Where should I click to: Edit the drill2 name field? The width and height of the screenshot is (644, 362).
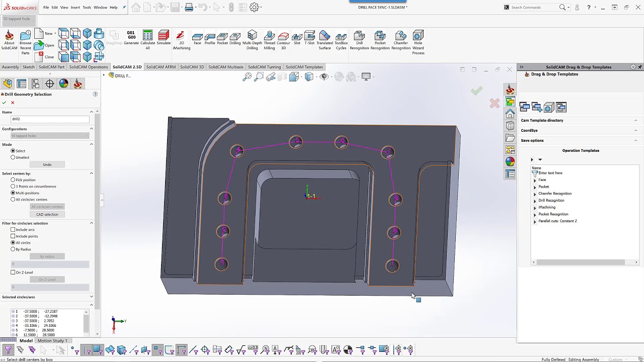(50, 119)
